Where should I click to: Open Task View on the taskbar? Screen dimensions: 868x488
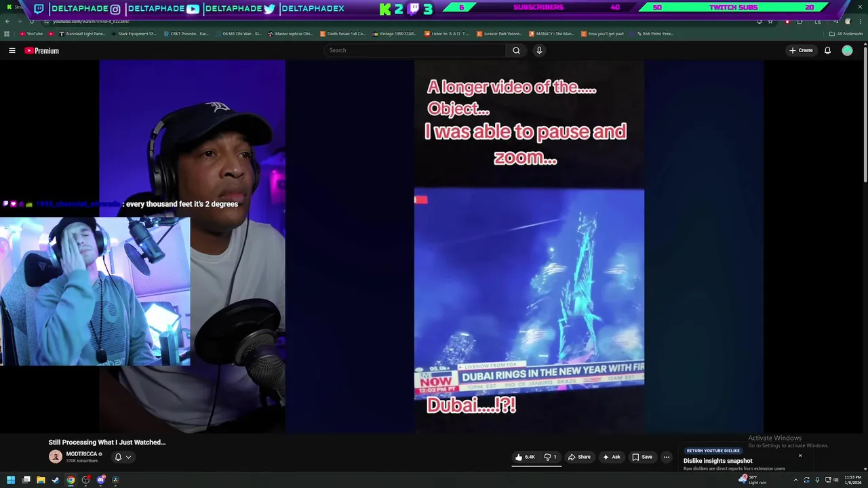[26, 480]
